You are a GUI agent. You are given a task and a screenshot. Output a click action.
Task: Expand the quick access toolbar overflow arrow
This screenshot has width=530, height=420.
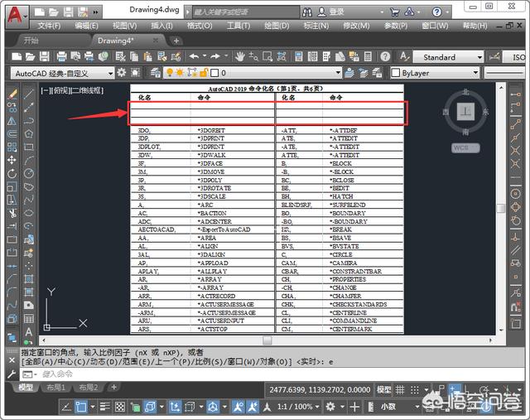tap(96, 12)
